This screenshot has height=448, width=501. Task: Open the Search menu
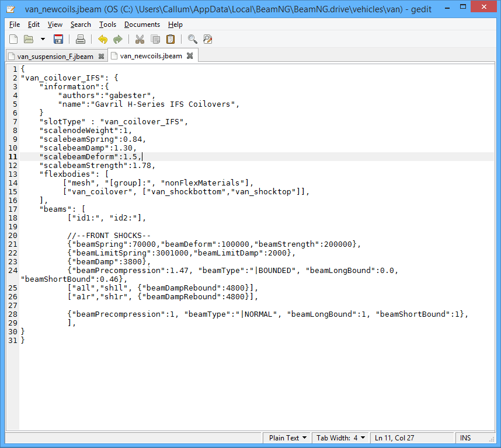pos(81,24)
